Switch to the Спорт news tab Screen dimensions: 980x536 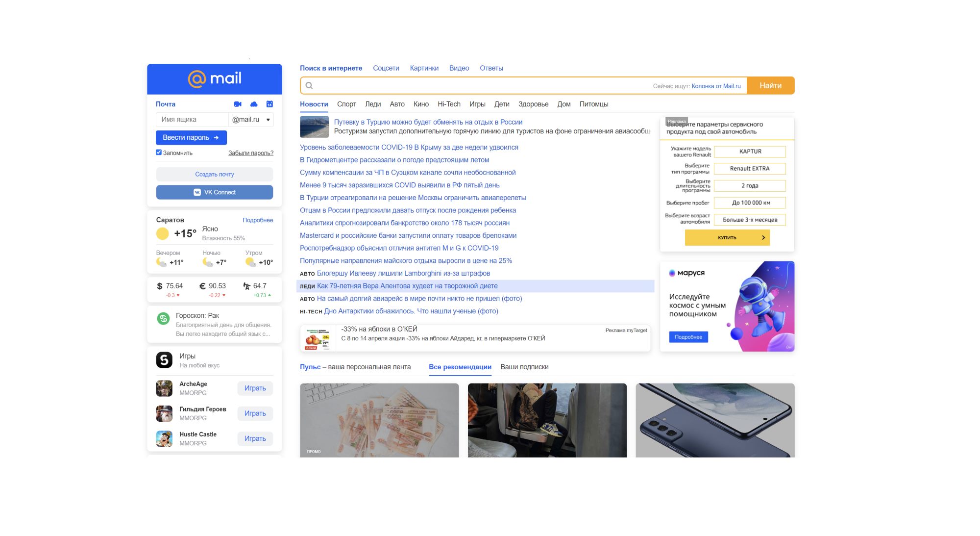(346, 104)
